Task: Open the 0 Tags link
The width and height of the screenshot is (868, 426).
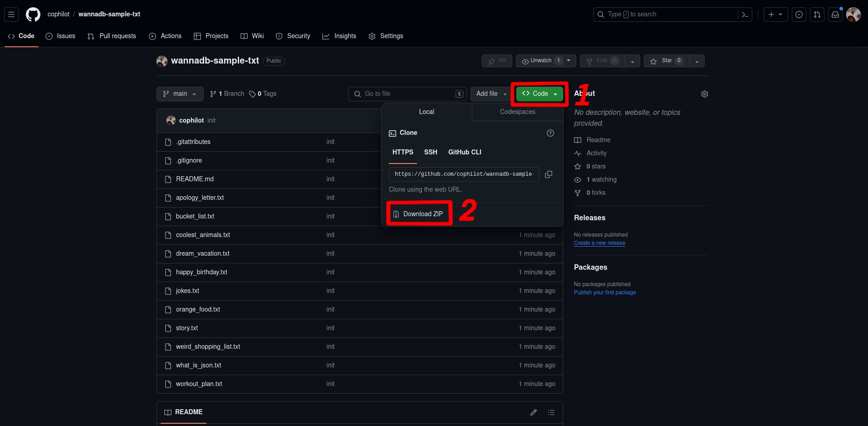Action: click(x=263, y=94)
